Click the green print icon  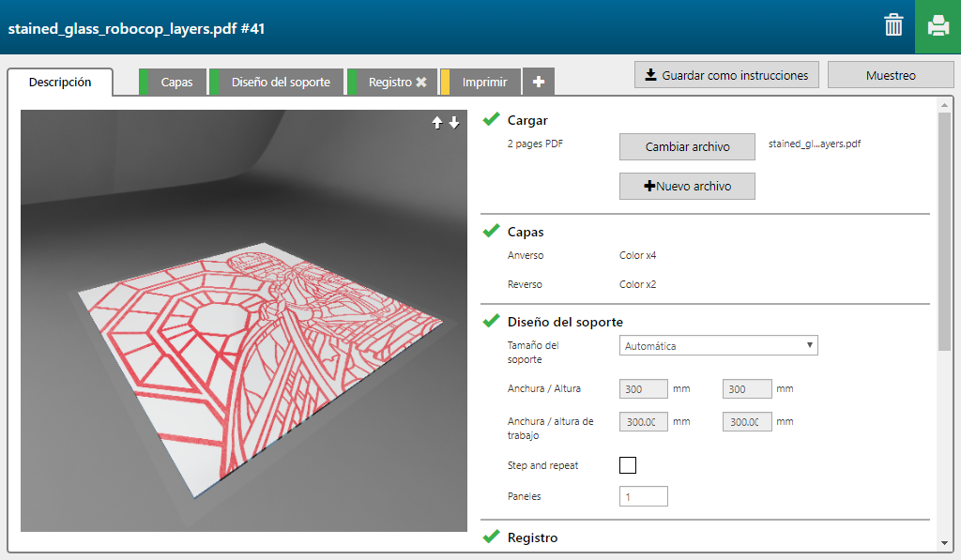(938, 26)
